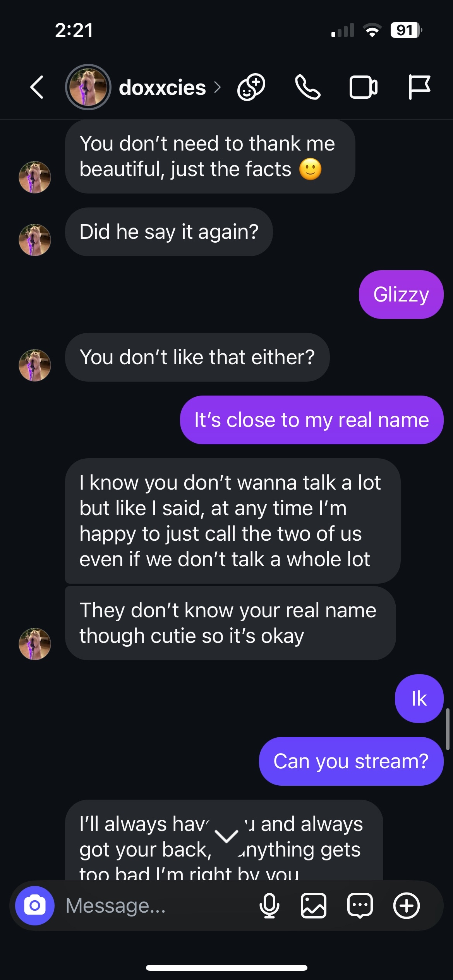Image resolution: width=453 pixels, height=980 pixels.
Task: Open the sticker-plus icon beside the username
Action: pyautogui.click(x=251, y=87)
